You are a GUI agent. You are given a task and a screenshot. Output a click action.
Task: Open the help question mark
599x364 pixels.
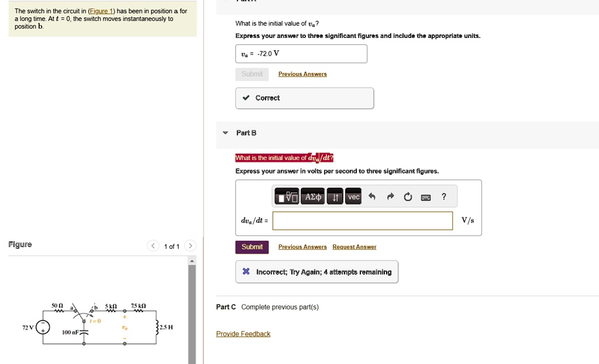coord(443,196)
